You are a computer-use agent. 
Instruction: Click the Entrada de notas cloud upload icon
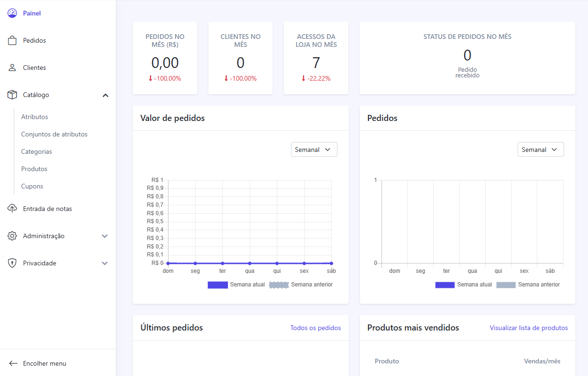pyautogui.click(x=12, y=209)
